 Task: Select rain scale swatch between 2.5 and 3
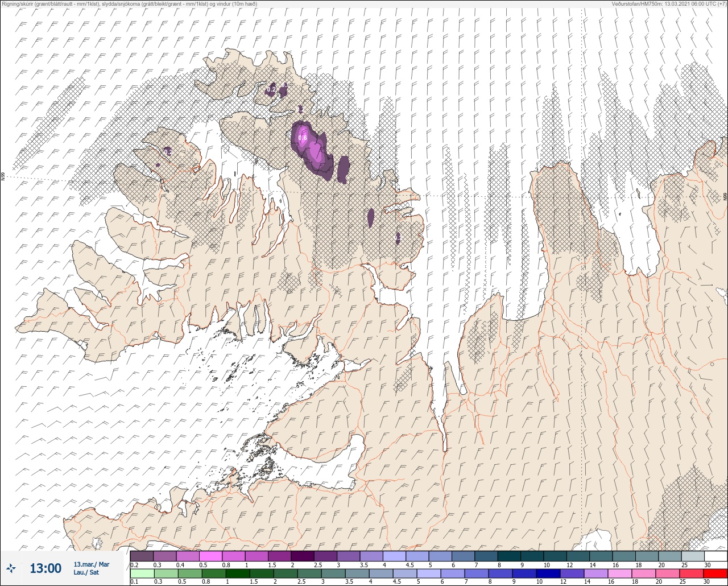pyautogui.click(x=309, y=573)
